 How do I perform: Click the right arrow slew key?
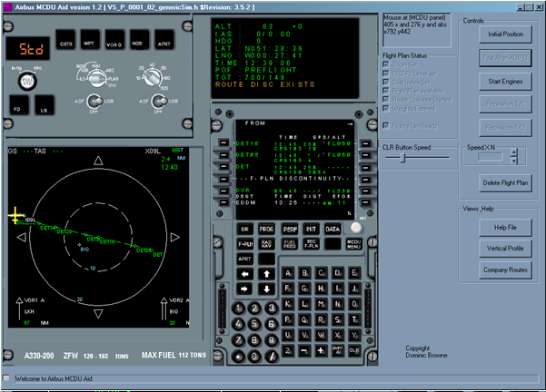pos(244,289)
